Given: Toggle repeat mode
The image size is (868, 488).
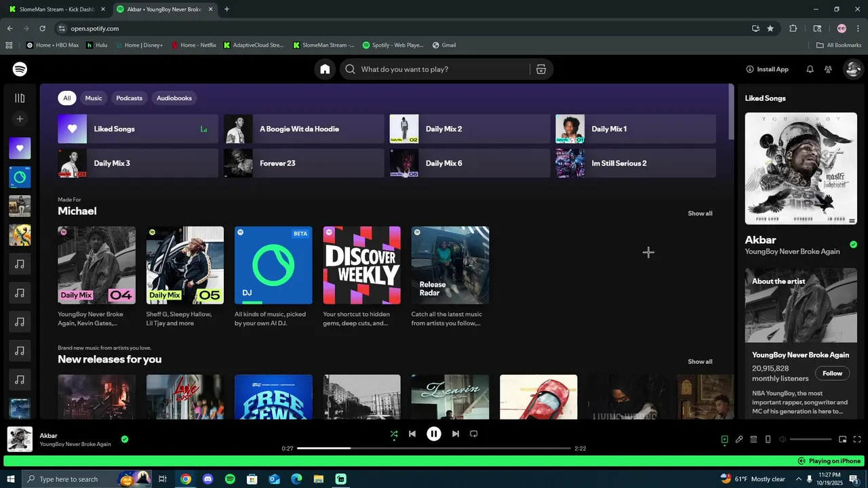Looking at the screenshot, I should click(474, 434).
